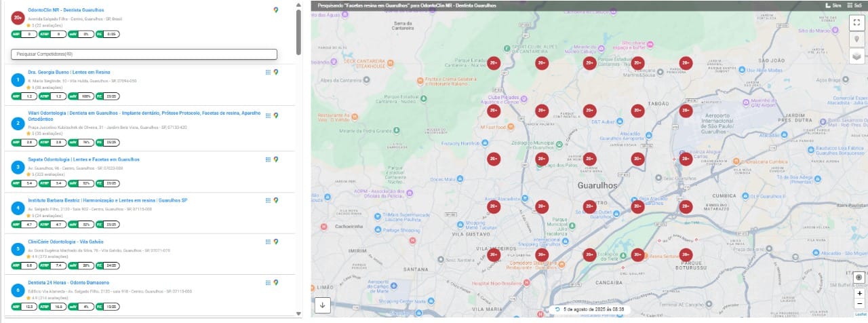Viewport: 868px width, 323px height.
Task: Click the locate/recenter map button
Action: coord(859,278)
